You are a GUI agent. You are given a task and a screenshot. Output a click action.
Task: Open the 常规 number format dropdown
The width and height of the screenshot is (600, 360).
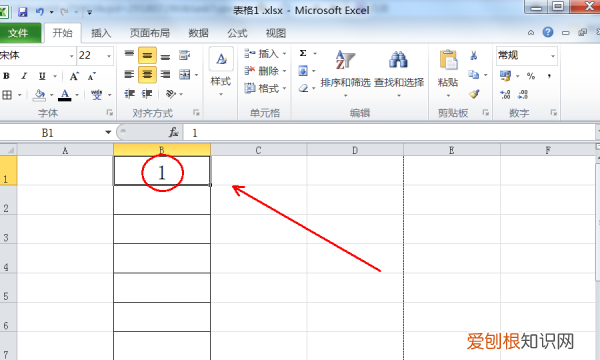click(x=553, y=56)
